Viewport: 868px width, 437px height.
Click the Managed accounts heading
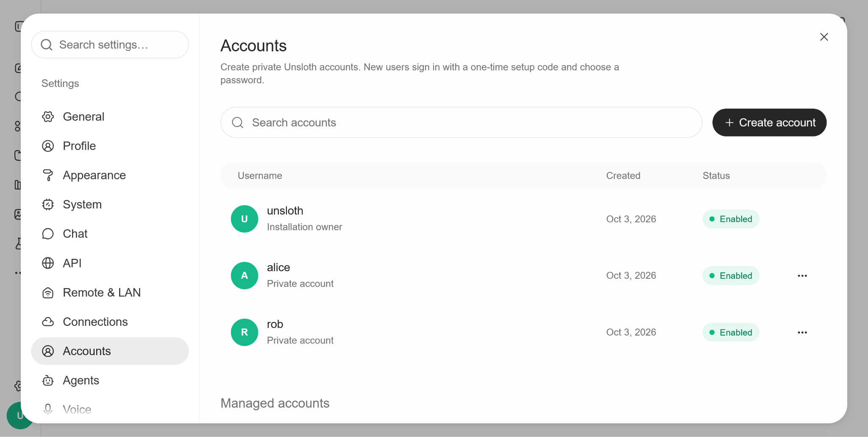[275, 403]
